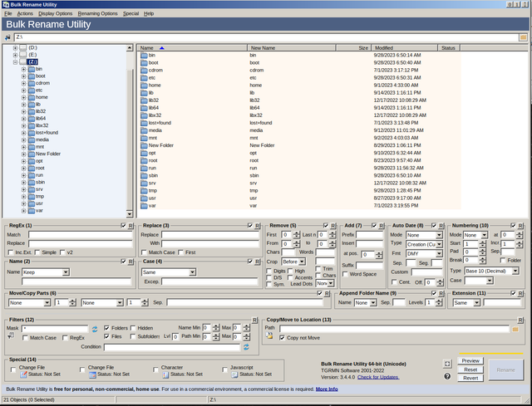Open the Renaming Options menu
532x406 pixels.
coord(98,13)
